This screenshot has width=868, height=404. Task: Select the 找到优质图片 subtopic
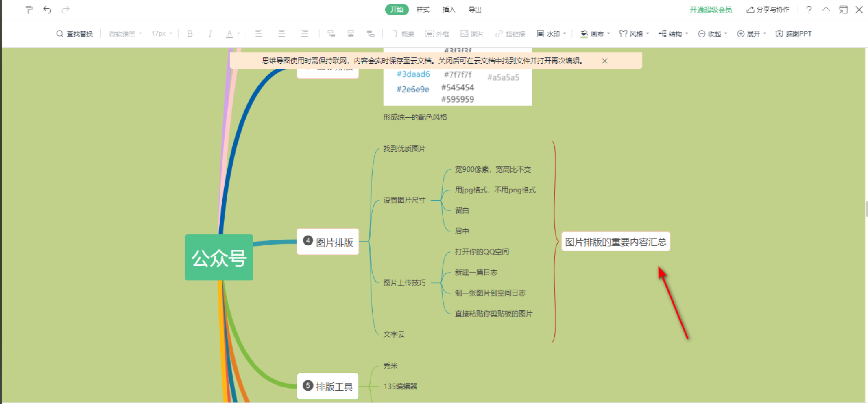click(404, 149)
